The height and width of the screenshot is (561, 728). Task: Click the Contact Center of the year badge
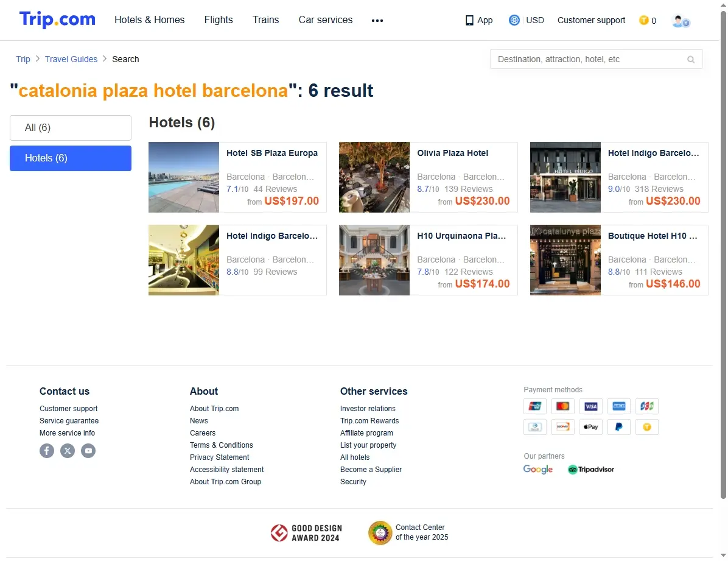coord(408,532)
